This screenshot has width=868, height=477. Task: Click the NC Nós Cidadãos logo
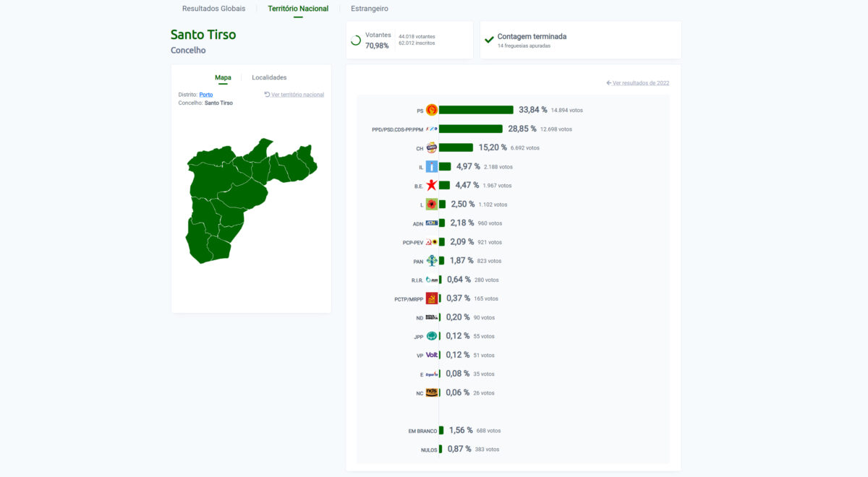coord(432,392)
